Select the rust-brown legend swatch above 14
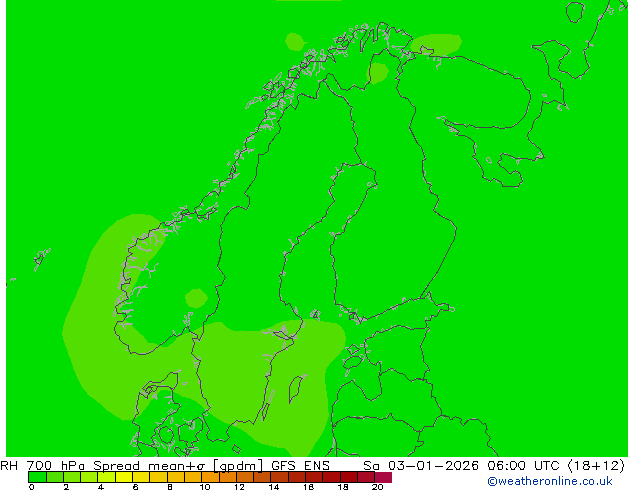This screenshot has width=634, height=490. coord(280,477)
